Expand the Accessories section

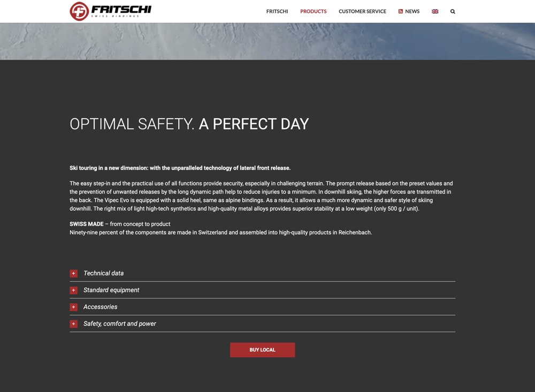click(262, 307)
